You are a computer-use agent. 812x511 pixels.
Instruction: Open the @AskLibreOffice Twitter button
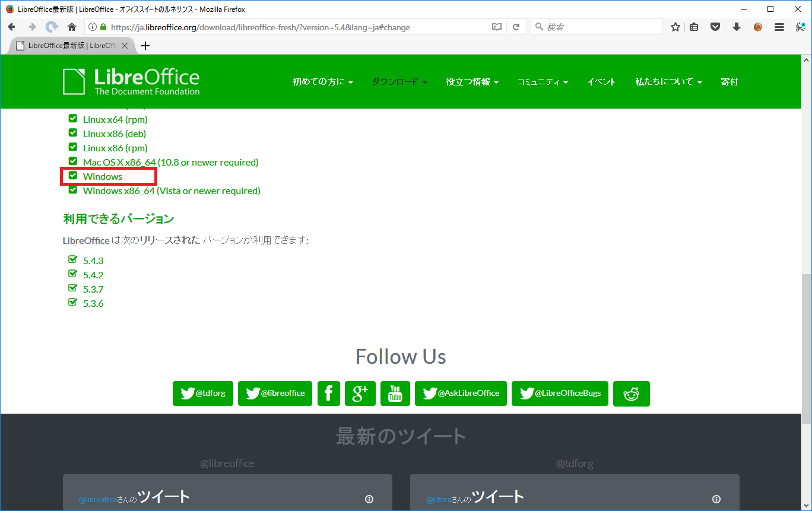(461, 393)
